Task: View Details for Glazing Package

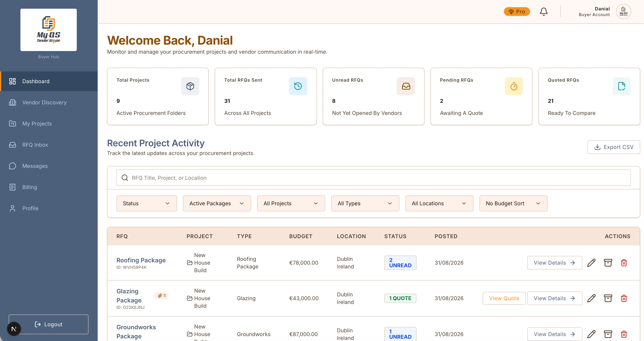Action: pos(555,298)
